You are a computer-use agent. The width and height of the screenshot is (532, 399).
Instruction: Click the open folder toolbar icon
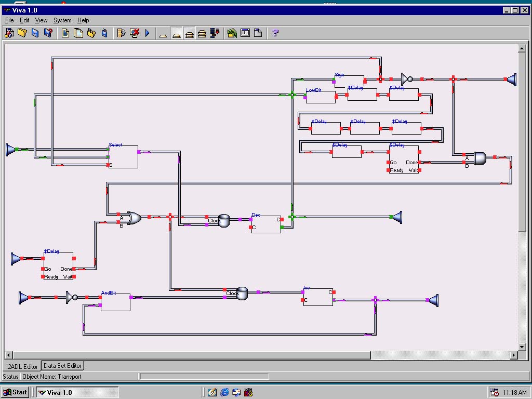tap(22, 33)
